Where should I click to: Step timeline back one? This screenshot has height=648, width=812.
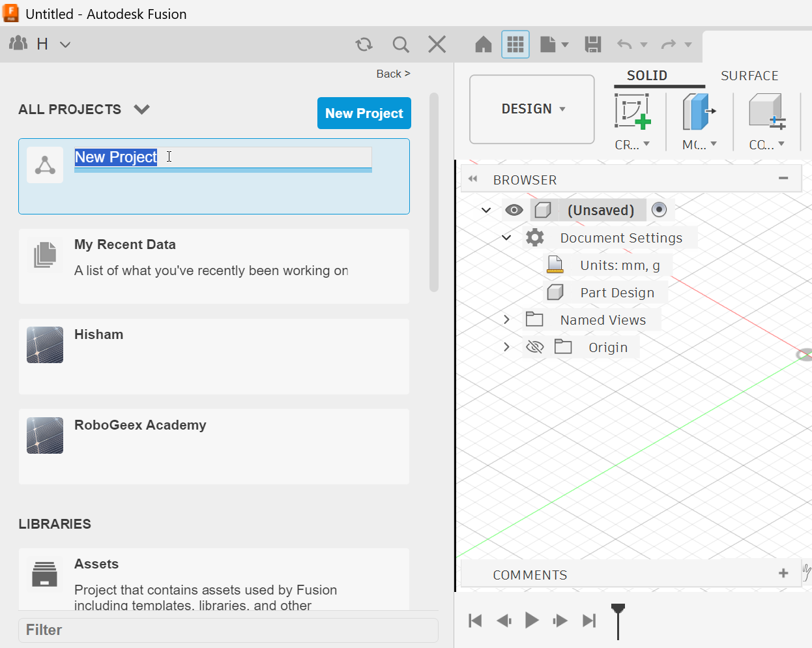(504, 621)
